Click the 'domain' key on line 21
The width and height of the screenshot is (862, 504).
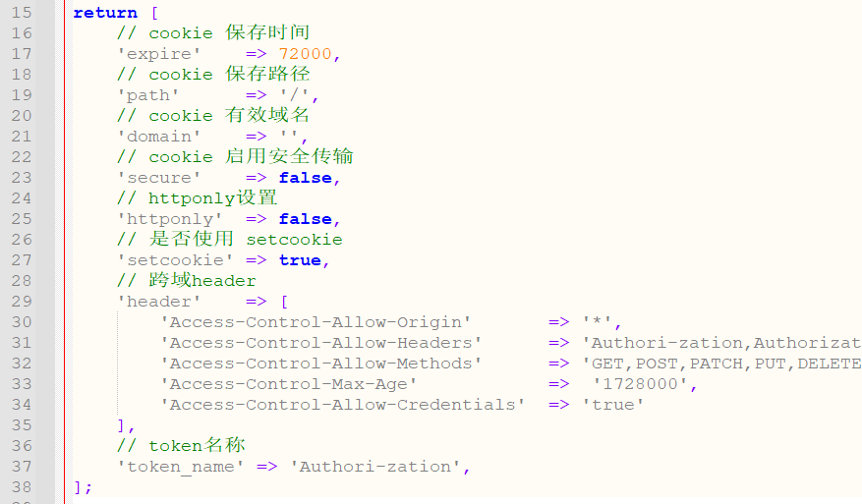point(159,137)
